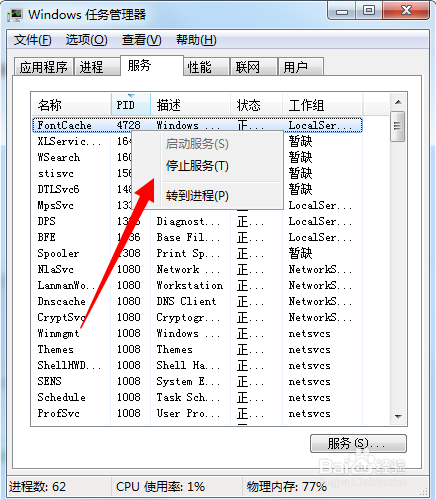Switch to the 联网 tab
Image resolution: width=436 pixels, height=500 pixels.
pyautogui.click(x=254, y=67)
